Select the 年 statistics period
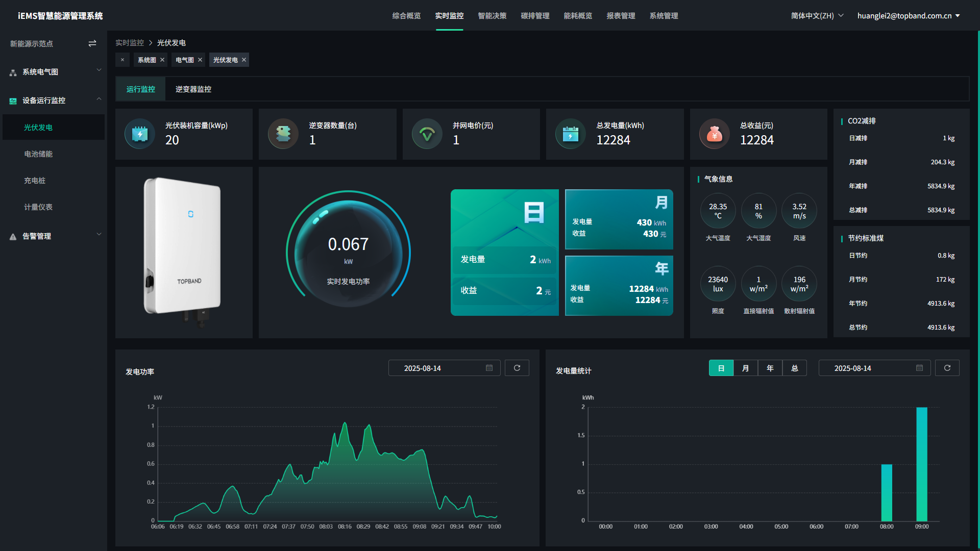This screenshot has height=551, width=980. (770, 368)
